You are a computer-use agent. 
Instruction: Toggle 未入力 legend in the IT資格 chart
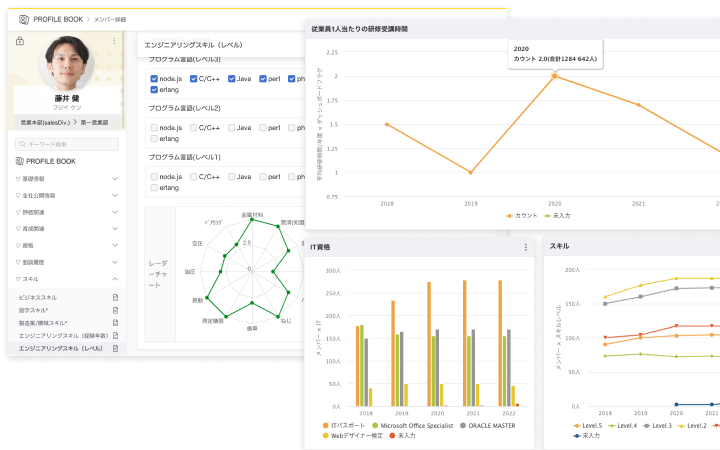click(402, 435)
